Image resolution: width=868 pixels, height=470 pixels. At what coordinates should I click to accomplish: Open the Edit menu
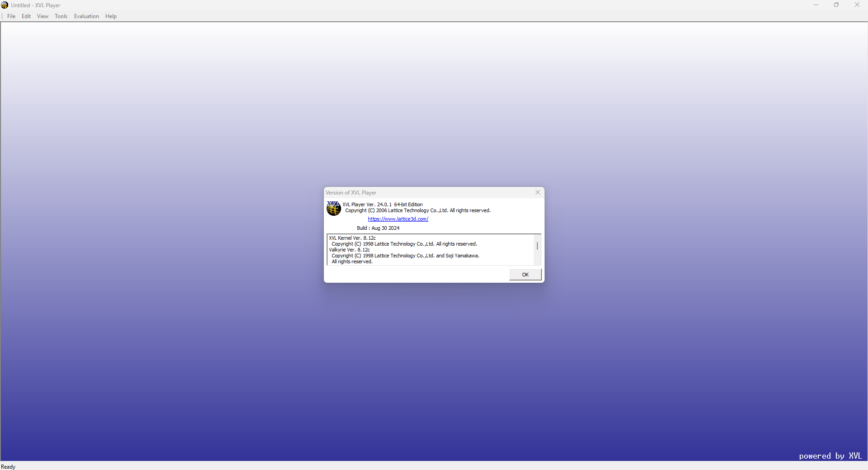(x=26, y=16)
